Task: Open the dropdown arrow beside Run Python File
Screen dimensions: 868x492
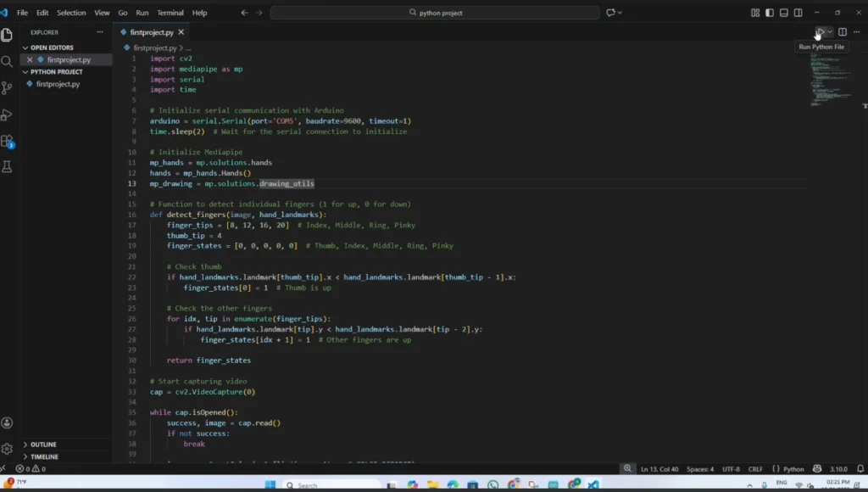Action: [x=830, y=32]
